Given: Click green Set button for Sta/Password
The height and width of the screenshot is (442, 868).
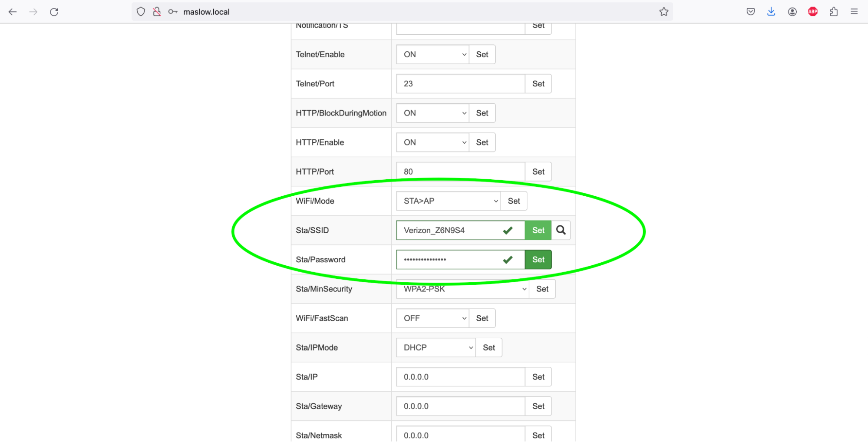Looking at the screenshot, I should [x=538, y=260].
